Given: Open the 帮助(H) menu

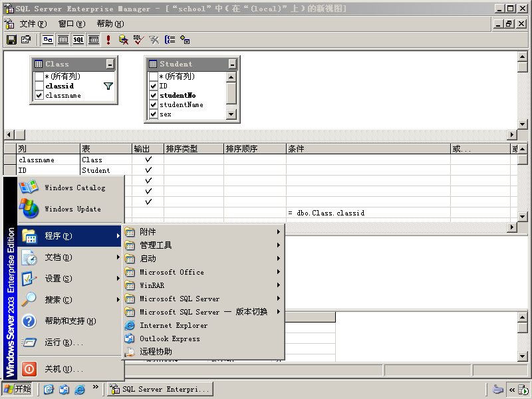Looking at the screenshot, I should point(110,24).
